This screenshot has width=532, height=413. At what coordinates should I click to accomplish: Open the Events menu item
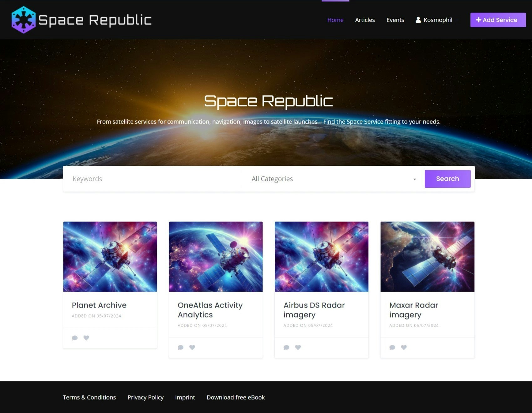(395, 20)
